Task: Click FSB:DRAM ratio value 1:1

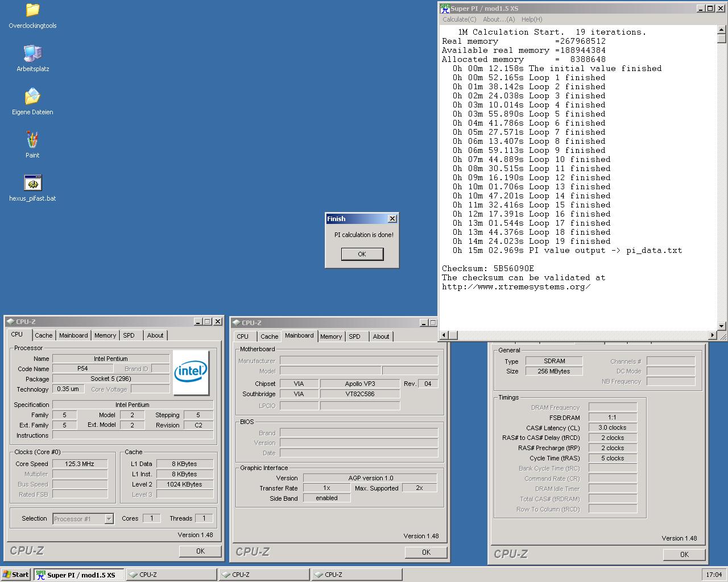Action: pyautogui.click(x=613, y=417)
